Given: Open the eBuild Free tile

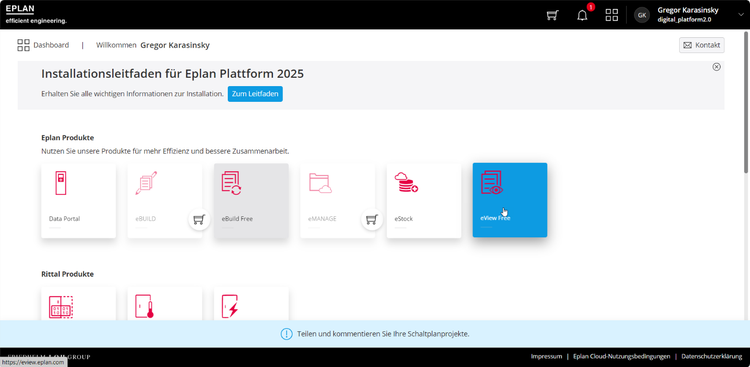Looking at the screenshot, I should point(251,200).
